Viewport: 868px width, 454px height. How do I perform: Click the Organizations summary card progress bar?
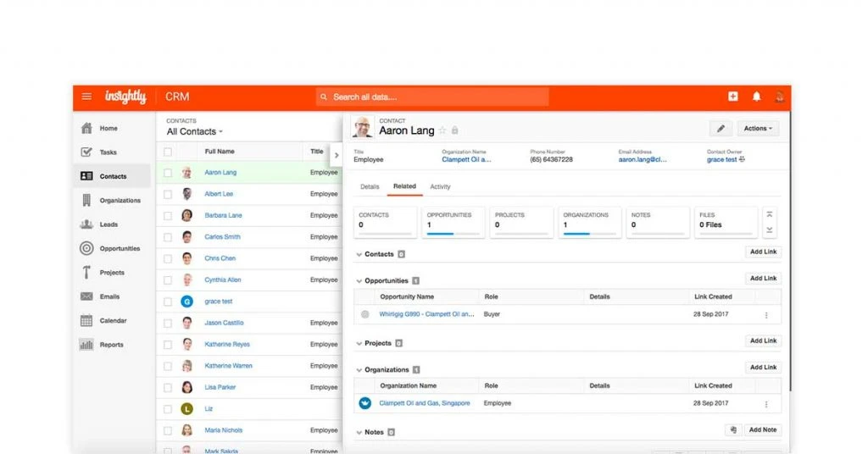pyautogui.click(x=590, y=234)
